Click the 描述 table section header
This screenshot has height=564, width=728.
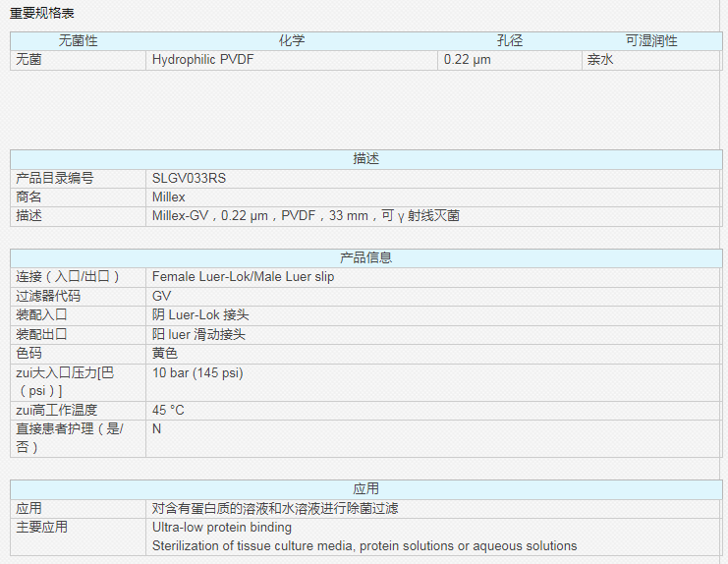pos(365,159)
